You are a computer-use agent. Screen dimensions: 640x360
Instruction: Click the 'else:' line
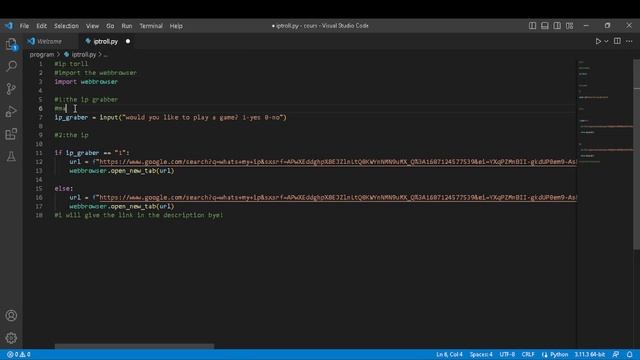64,188
